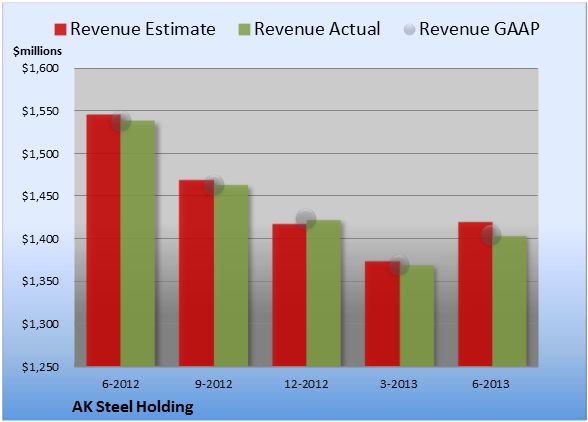Viewport: 588px width, 422px height.
Task: Click the gray Revenue GAAP legend marker
Action: pos(410,30)
